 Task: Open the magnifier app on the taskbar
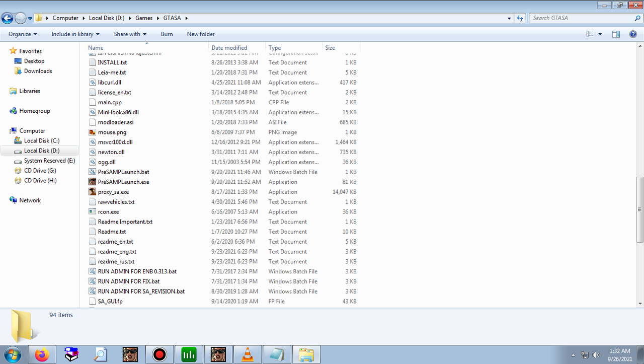pos(101,355)
